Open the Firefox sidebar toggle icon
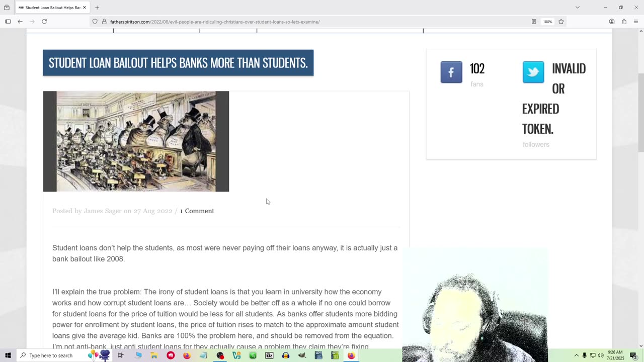This screenshot has height=362, width=644. [x=8, y=22]
